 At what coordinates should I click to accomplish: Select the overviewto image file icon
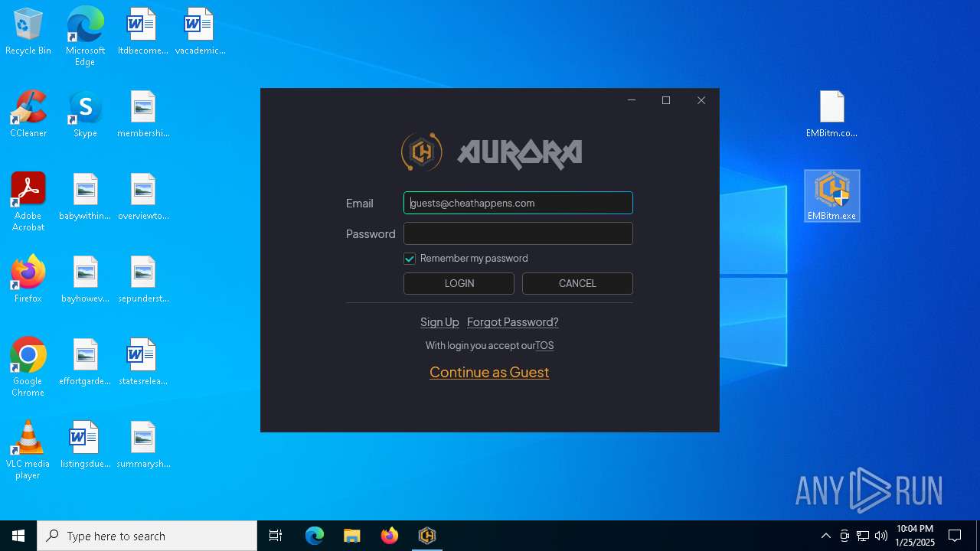tap(143, 197)
